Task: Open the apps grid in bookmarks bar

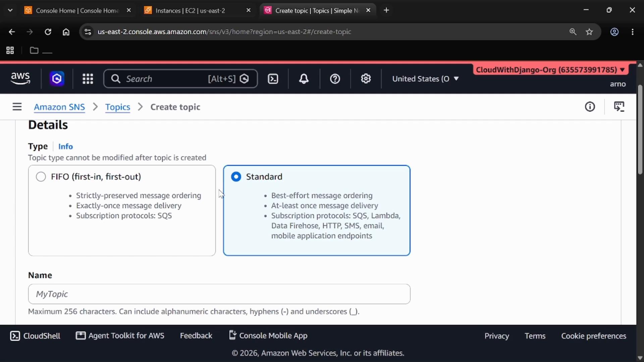Action: coord(10,50)
